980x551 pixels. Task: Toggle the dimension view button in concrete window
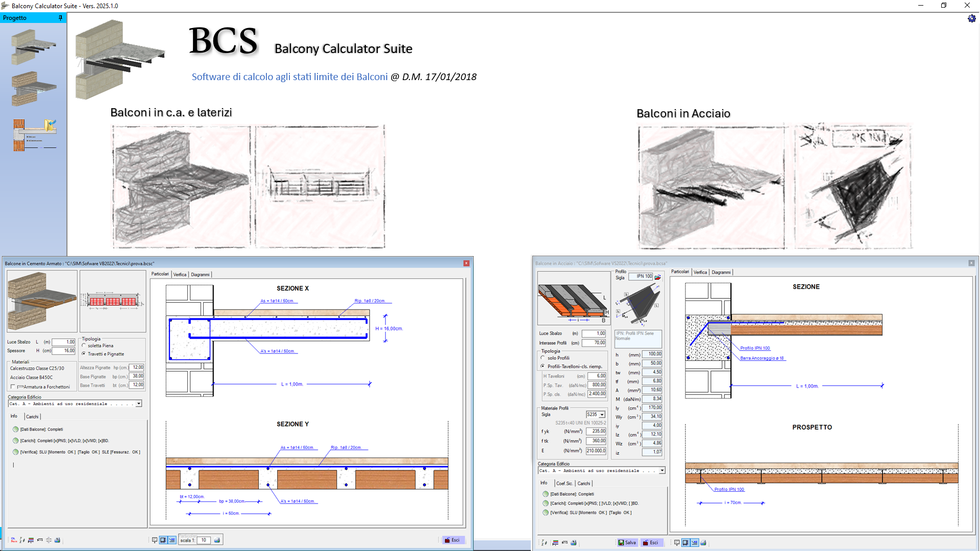tap(172, 540)
